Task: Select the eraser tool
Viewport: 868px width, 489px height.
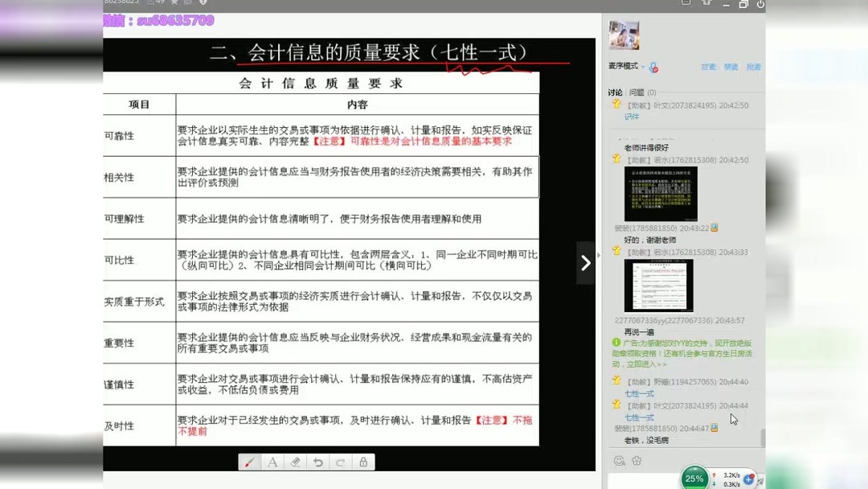Action: coord(295,462)
